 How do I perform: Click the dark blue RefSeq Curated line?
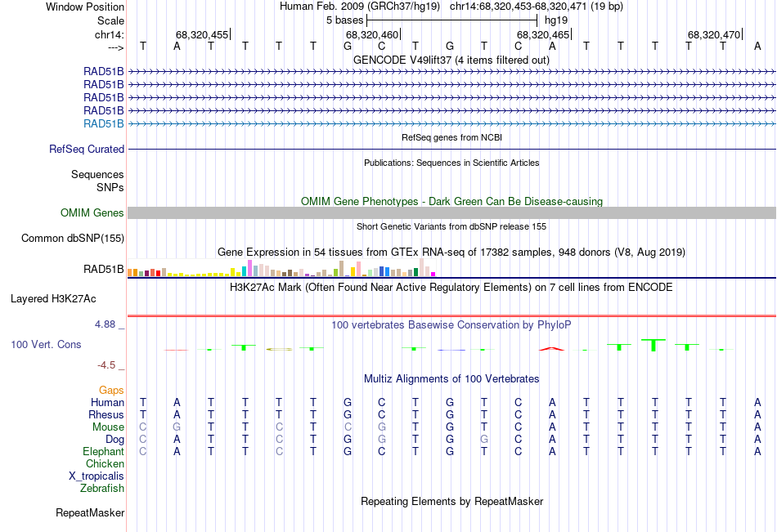click(x=451, y=149)
